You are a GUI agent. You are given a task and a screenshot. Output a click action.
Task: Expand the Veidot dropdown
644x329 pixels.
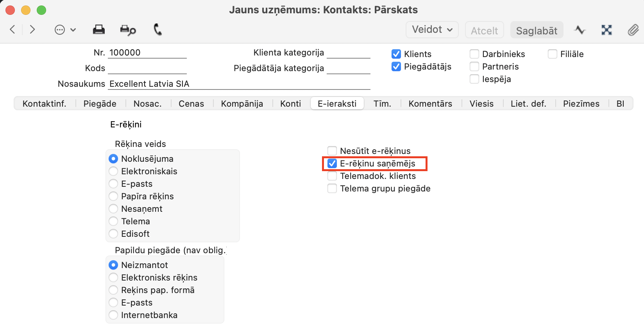click(432, 30)
